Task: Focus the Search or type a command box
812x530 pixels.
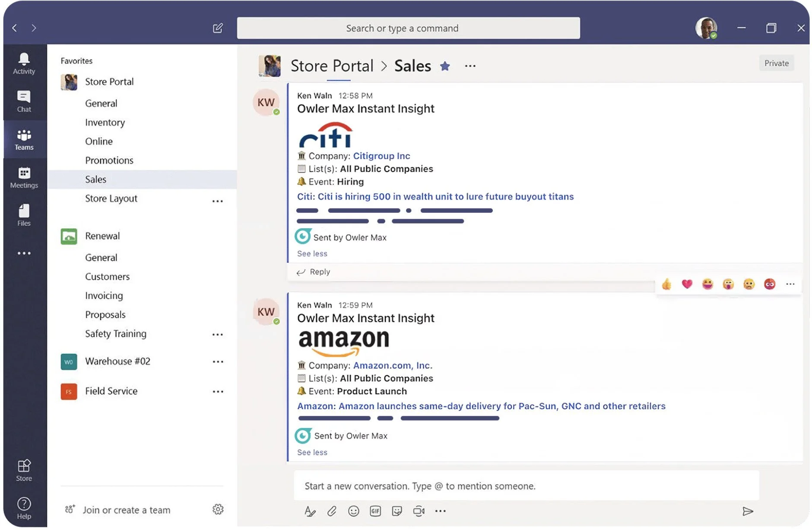Action: (x=408, y=28)
